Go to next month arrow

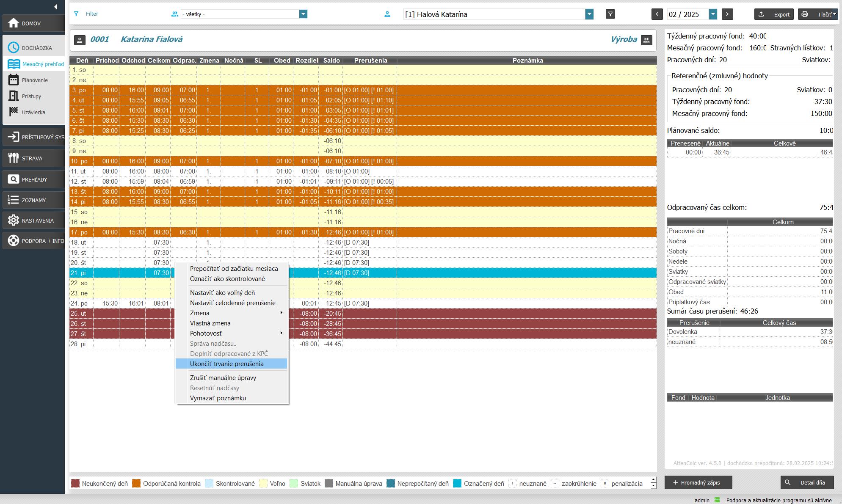pos(727,14)
